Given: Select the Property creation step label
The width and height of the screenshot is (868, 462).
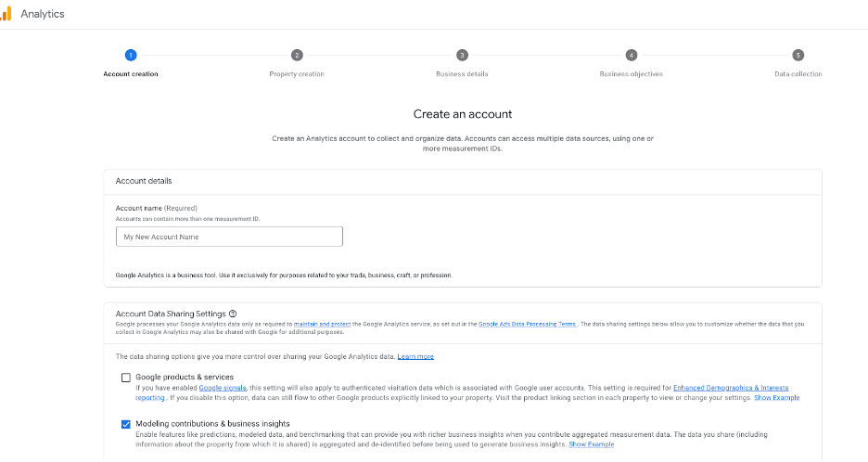Looking at the screenshot, I should [x=297, y=74].
